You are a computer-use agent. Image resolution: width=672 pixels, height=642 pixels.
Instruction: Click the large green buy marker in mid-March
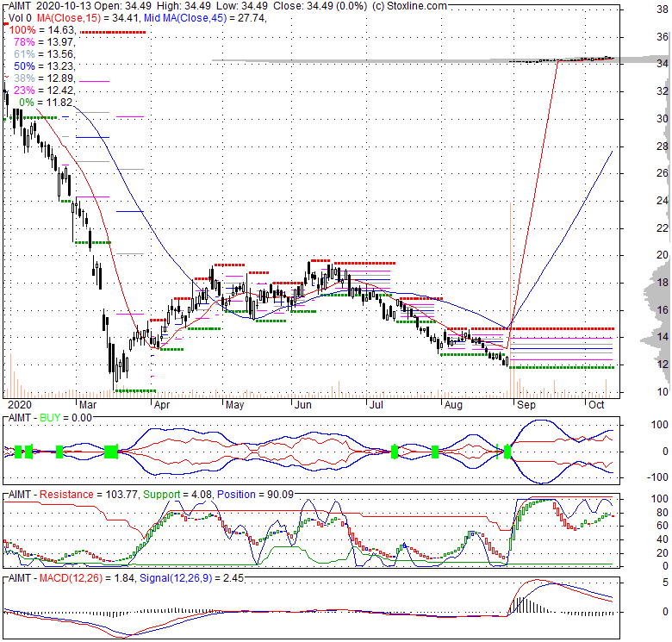click(111, 452)
